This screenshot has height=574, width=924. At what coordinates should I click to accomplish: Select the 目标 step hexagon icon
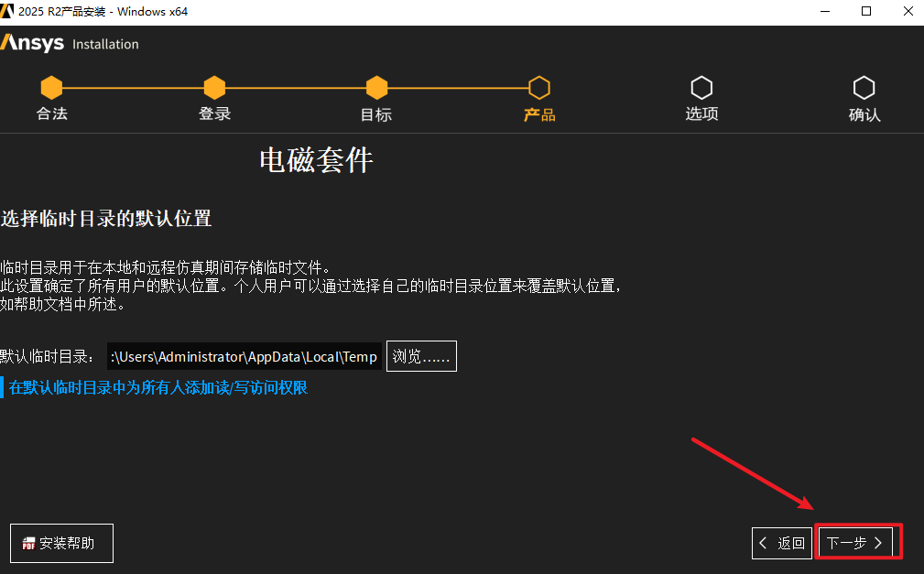coord(376,88)
